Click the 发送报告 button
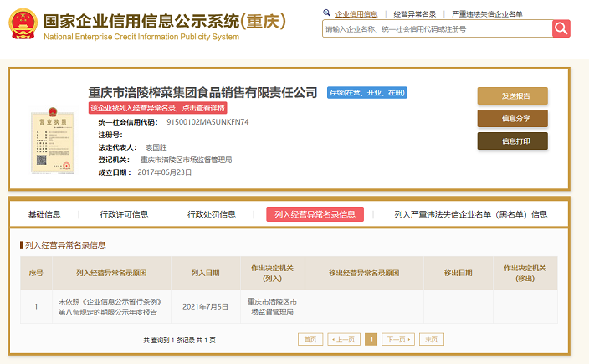The image size is (589, 364). (x=512, y=96)
